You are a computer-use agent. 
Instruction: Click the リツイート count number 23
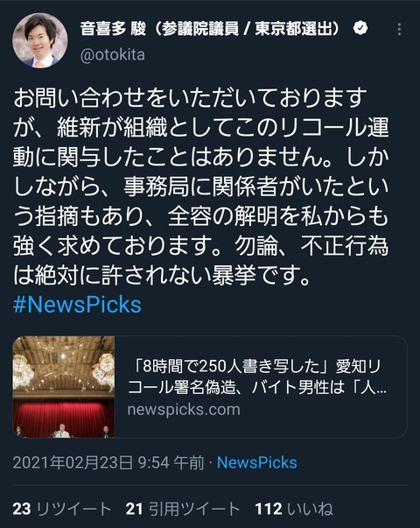[x=22, y=509]
